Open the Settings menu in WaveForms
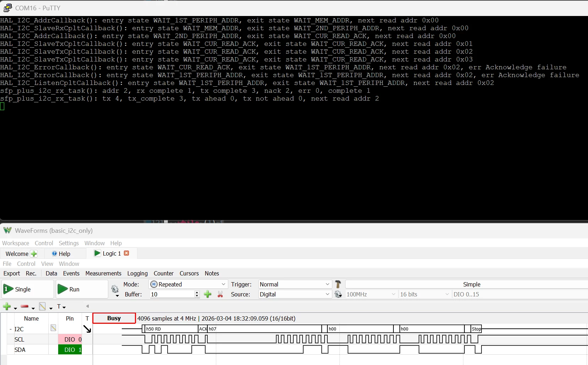The image size is (588, 365). 69,243
